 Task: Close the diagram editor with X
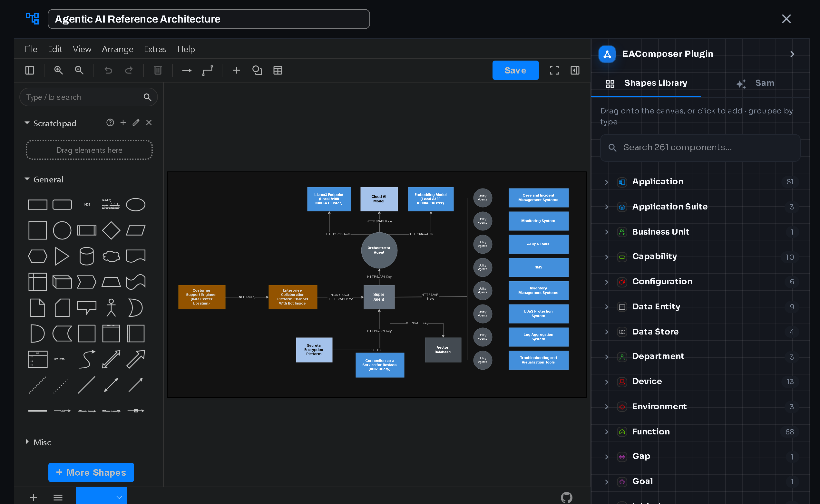786,19
